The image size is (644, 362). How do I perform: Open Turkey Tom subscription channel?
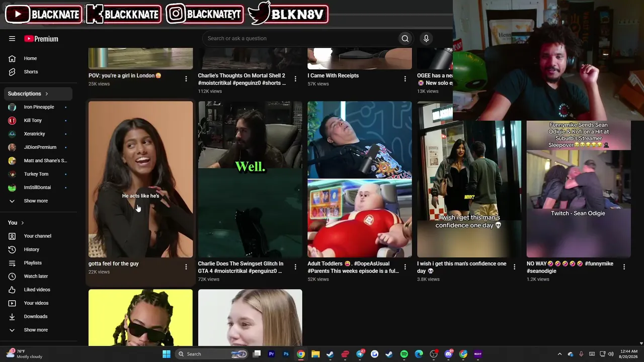tap(36, 174)
